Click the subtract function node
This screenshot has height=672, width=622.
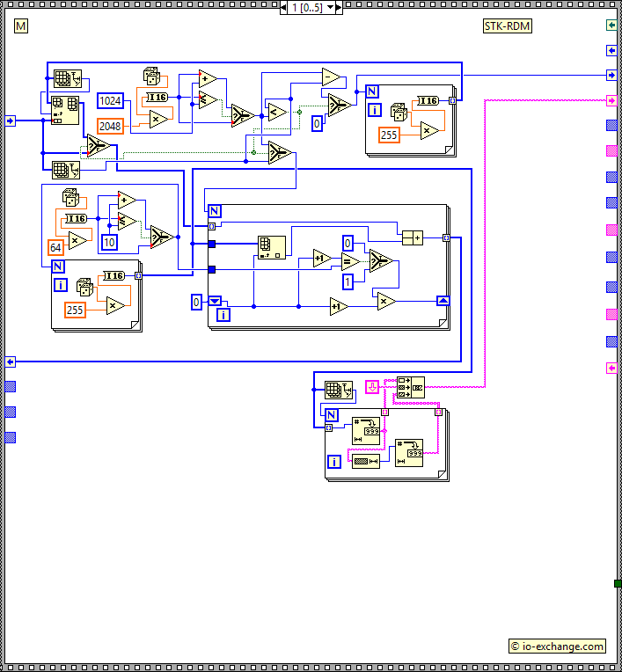click(x=331, y=77)
